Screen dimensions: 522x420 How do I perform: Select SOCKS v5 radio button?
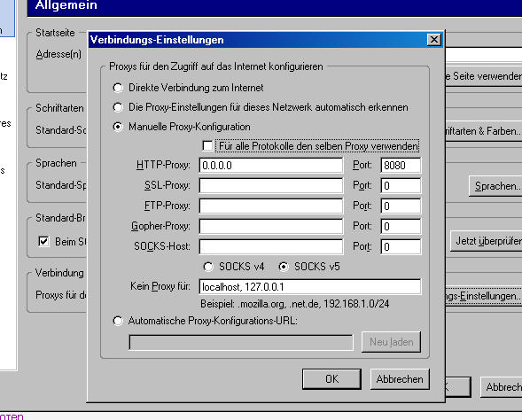[284, 267]
